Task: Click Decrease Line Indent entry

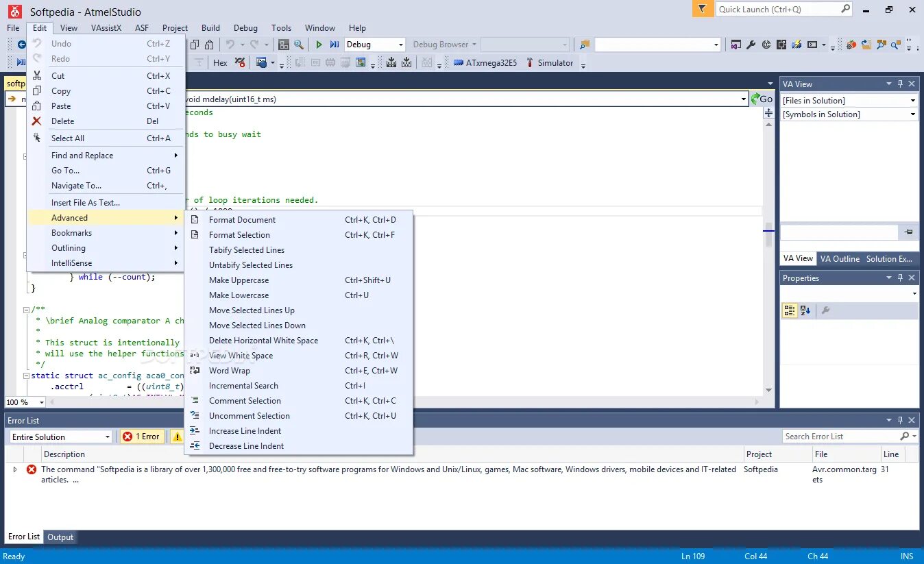Action: 299,446
